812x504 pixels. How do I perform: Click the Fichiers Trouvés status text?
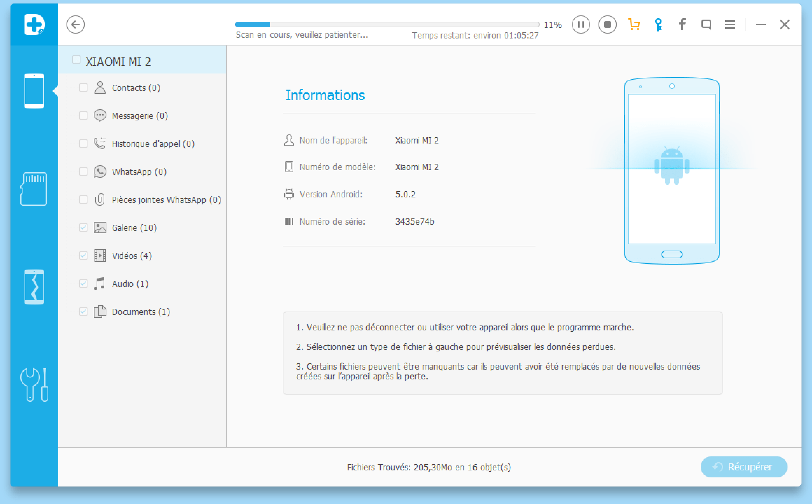point(429,467)
